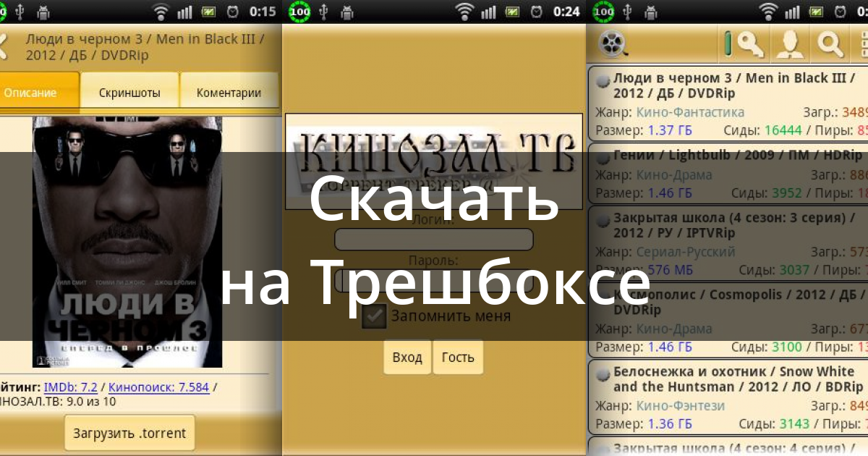The height and width of the screenshot is (456, 868).
Task: Tap the green 100 battery indicator at 0:24
Action: (x=299, y=12)
